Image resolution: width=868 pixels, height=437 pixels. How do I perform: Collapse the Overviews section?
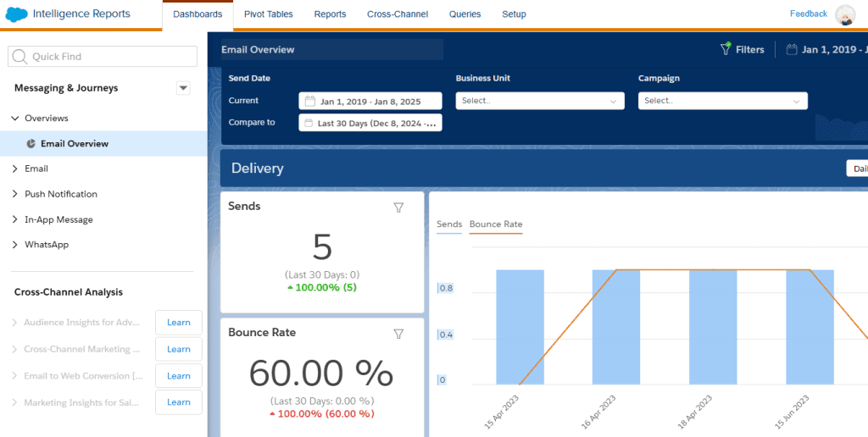tap(15, 119)
